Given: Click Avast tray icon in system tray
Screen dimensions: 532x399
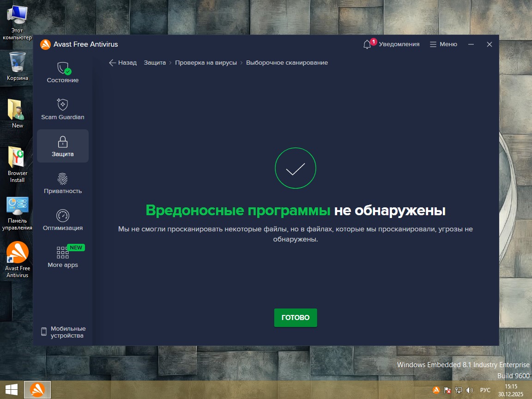Looking at the screenshot, I should pyautogui.click(x=436, y=390).
